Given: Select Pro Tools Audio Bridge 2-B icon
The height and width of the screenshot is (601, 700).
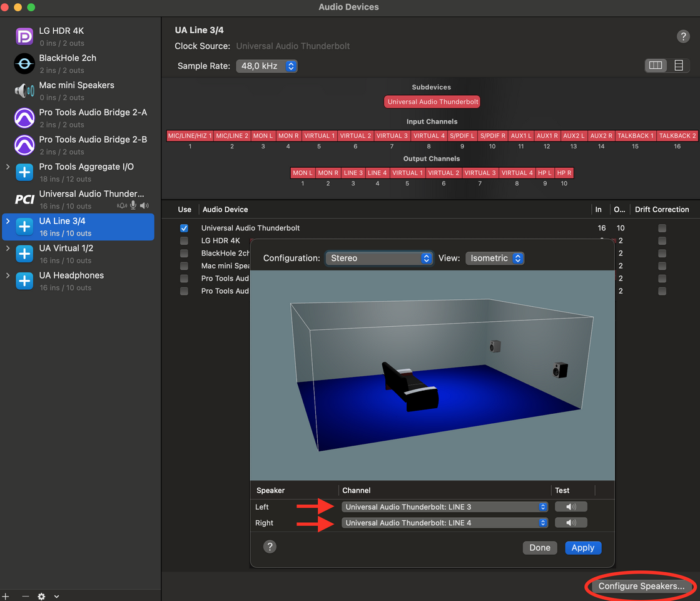Looking at the screenshot, I should pyautogui.click(x=24, y=145).
